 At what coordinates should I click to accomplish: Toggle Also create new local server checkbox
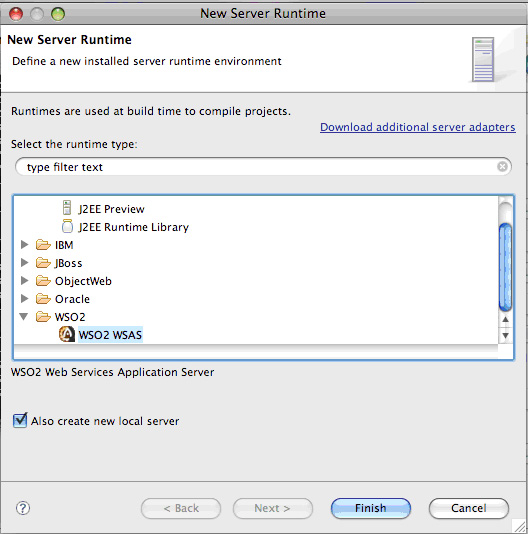(20, 421)
